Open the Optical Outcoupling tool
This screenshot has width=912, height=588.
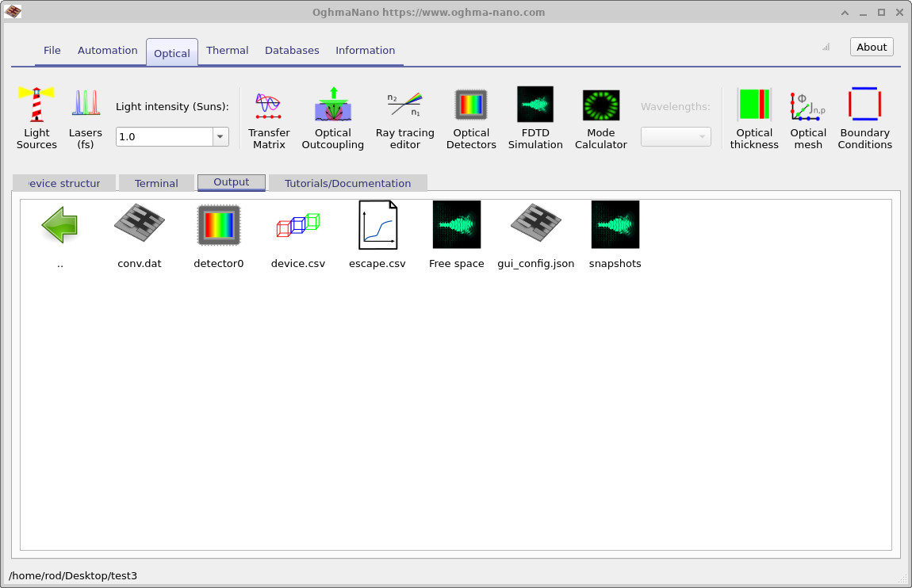pyautogui.click(x=333, y=117)
